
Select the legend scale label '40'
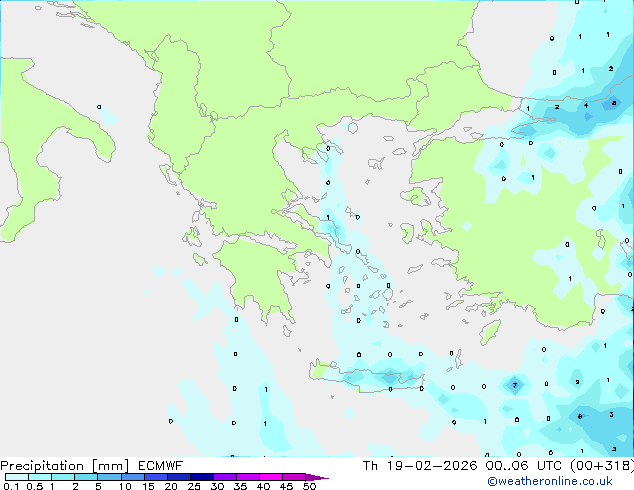coord(263,486)
